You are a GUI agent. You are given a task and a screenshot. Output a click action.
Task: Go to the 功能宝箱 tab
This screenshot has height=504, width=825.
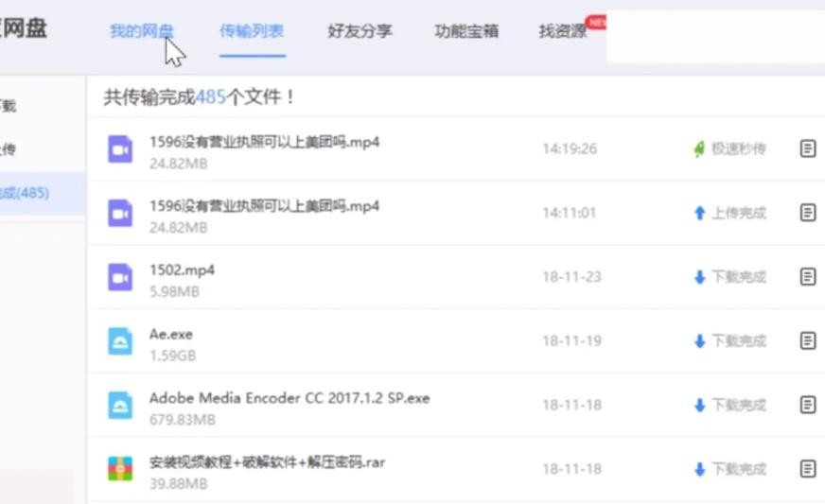pyautogui.click(x=466, y=31)
